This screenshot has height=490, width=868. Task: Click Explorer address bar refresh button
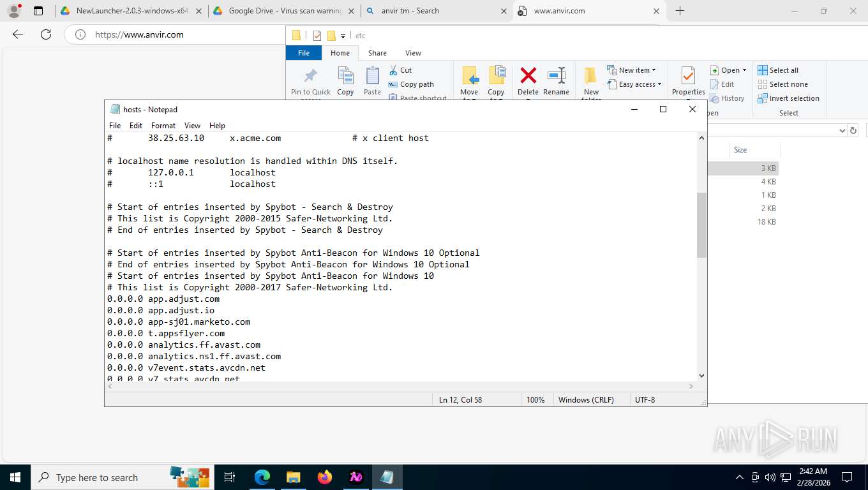tap(853, 130)
